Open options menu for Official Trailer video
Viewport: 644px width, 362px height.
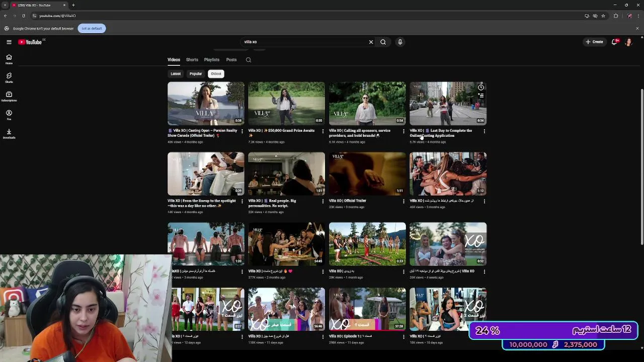pos(404,201)
